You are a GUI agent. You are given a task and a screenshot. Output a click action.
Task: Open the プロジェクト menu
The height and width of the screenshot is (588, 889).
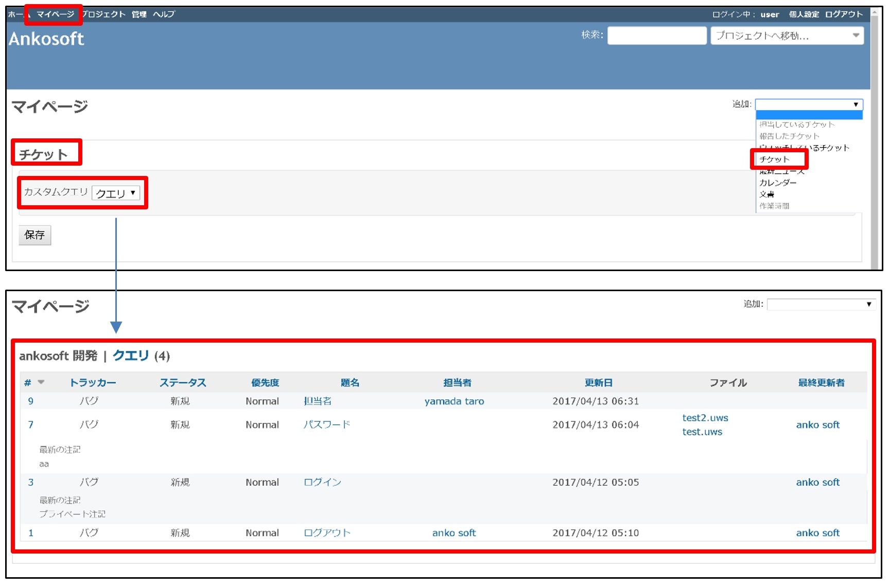pos(103,14)
